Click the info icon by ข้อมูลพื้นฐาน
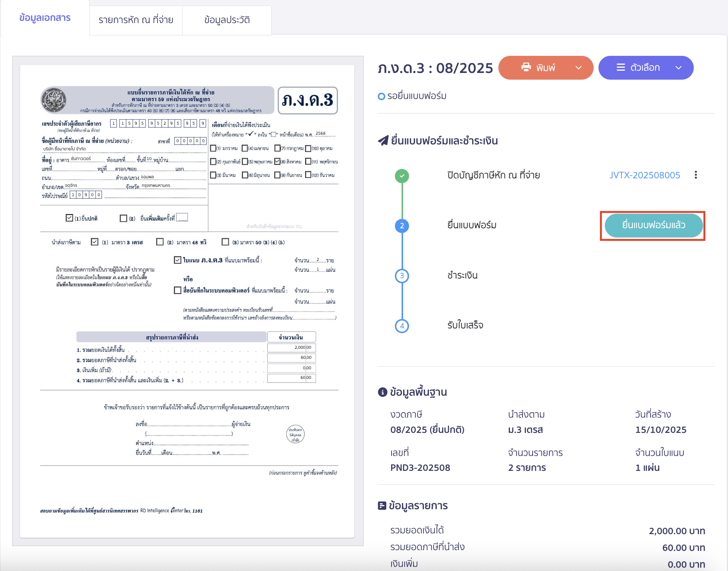 click(x=382, y=392)
